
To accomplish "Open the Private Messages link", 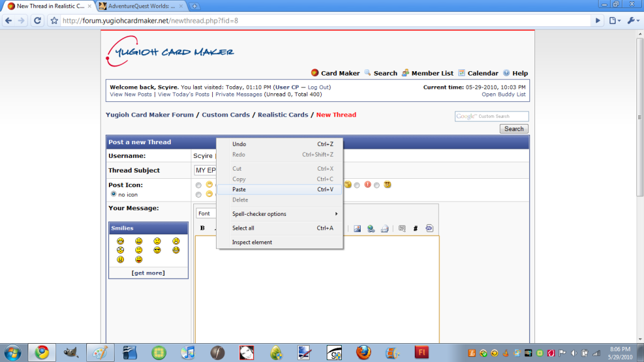I will (x=239, y=94).
